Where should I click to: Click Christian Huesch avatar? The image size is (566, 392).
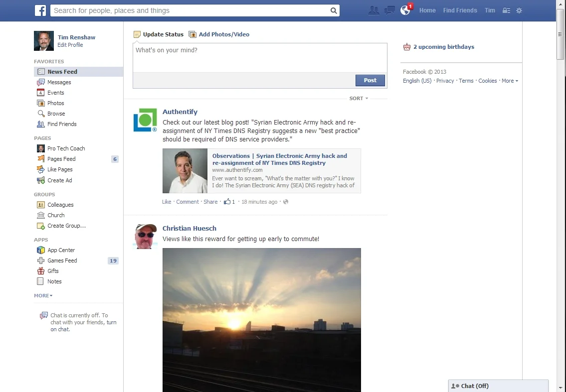[x=145, y=236]
